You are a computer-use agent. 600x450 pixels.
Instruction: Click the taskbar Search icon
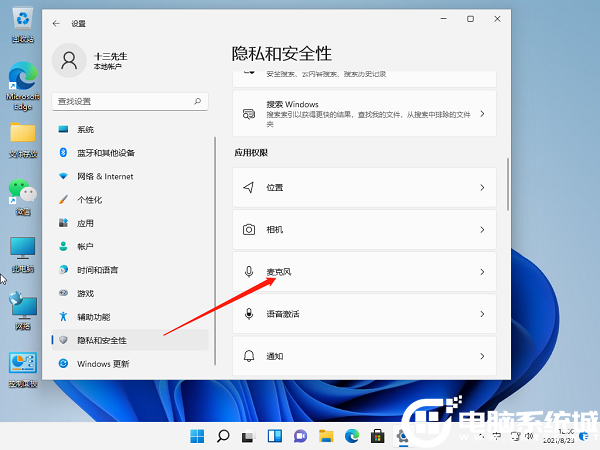tap(223, 436)
